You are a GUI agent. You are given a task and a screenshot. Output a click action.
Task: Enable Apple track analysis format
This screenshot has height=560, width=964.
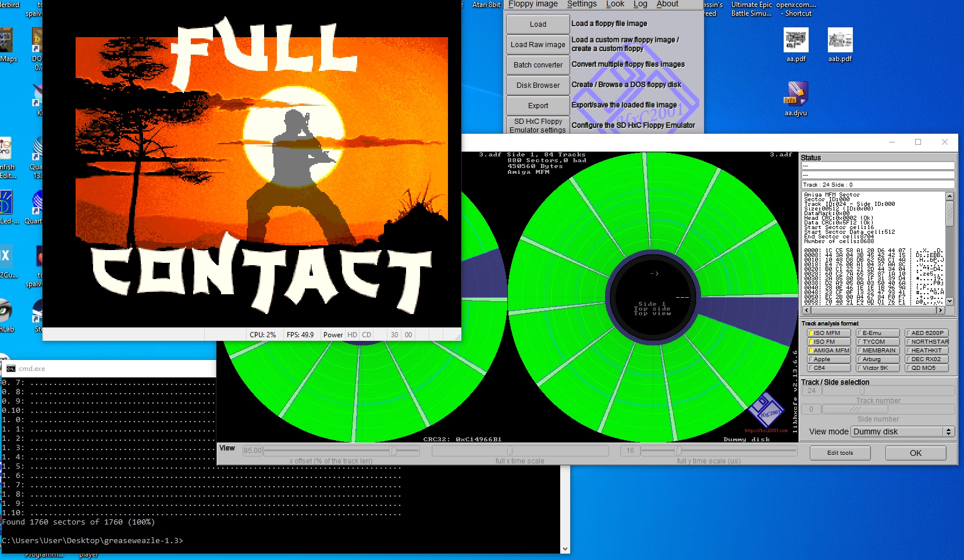(829, 359)
